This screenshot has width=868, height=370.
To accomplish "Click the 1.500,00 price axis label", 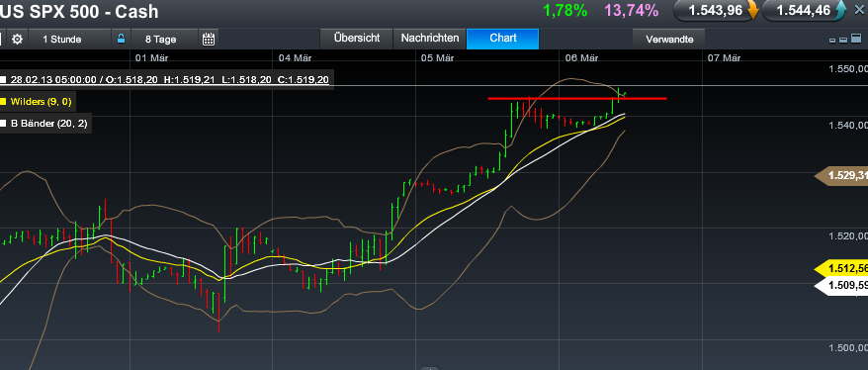I will 847,348.
